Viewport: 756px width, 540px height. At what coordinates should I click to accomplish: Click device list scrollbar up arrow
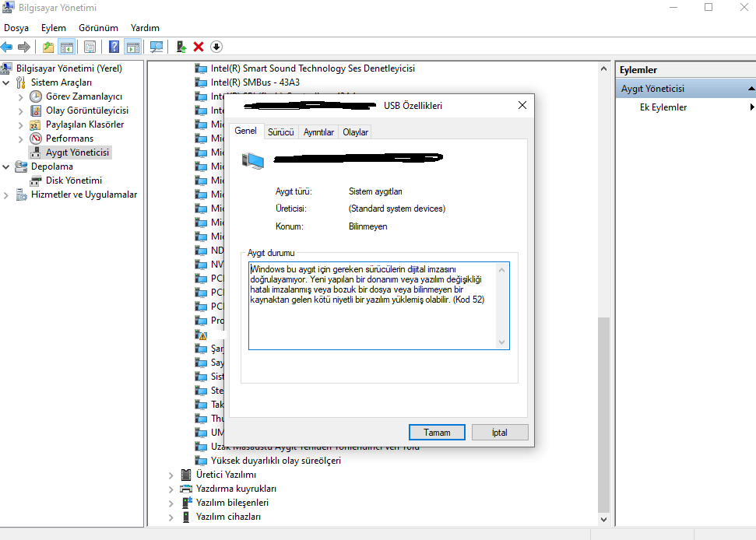click(x=603, y=69)
